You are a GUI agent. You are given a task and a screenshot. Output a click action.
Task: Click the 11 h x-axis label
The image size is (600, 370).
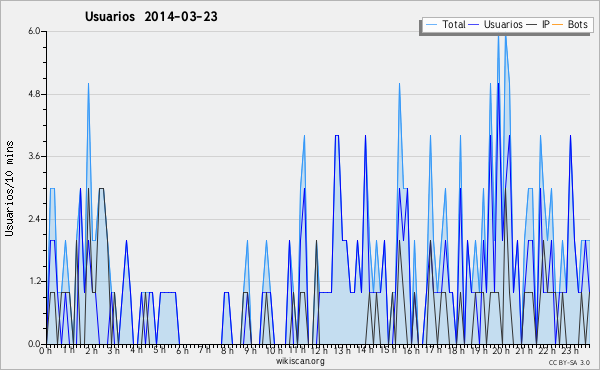point(297,350)
